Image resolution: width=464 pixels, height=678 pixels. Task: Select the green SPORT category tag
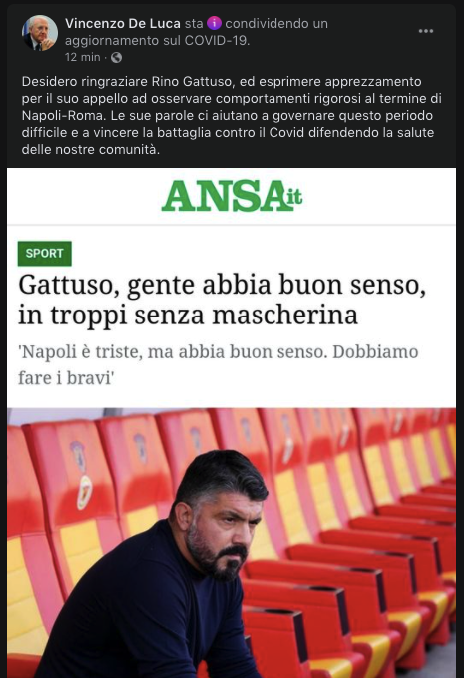[45, 253]
